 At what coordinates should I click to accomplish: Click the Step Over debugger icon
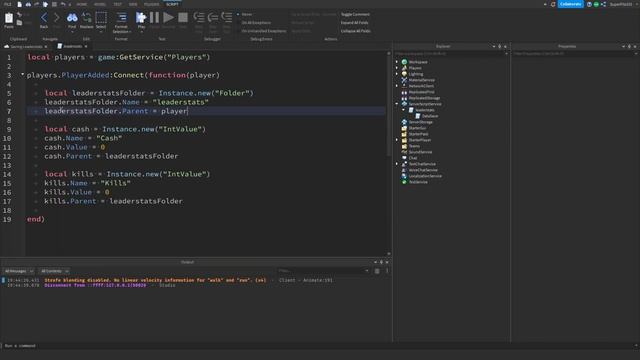pyautogui.click(x=213, y=18)
